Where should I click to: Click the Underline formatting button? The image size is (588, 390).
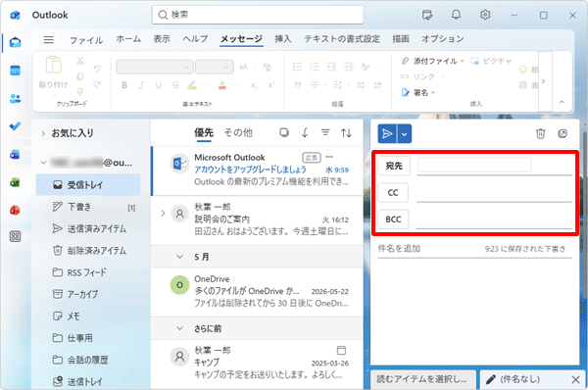158,85
